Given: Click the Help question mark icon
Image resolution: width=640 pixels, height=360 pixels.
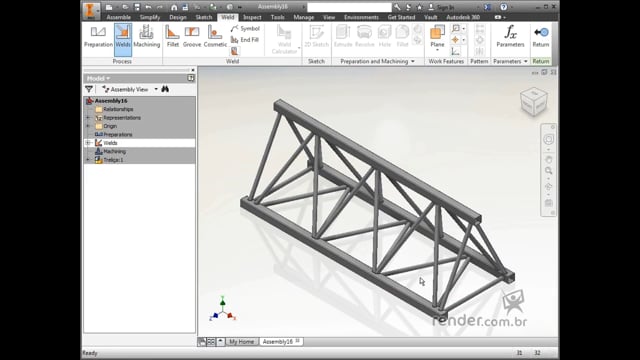Looking at the screenshot, I should coord(504,7).
